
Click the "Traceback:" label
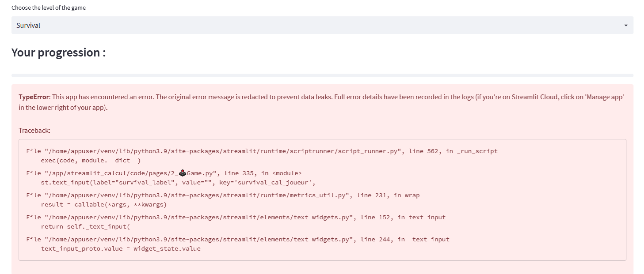(x=34, y=131)
